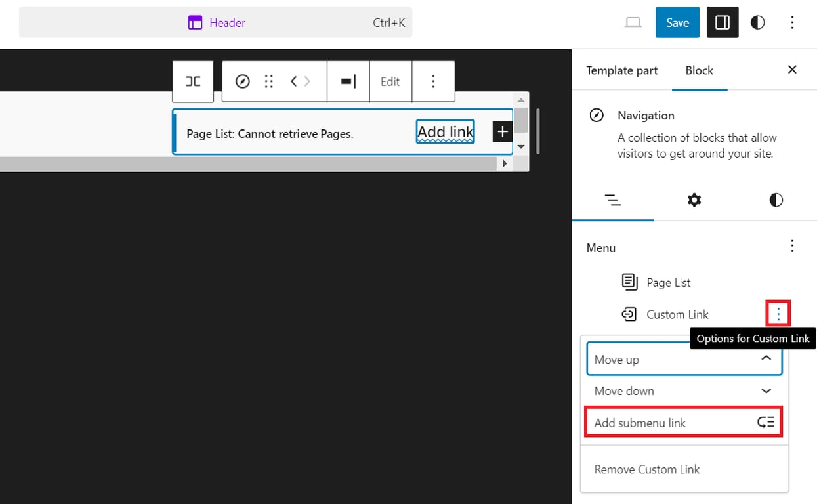
Task: Select the Page List item in Menu
Action: [x=668, y=282]
